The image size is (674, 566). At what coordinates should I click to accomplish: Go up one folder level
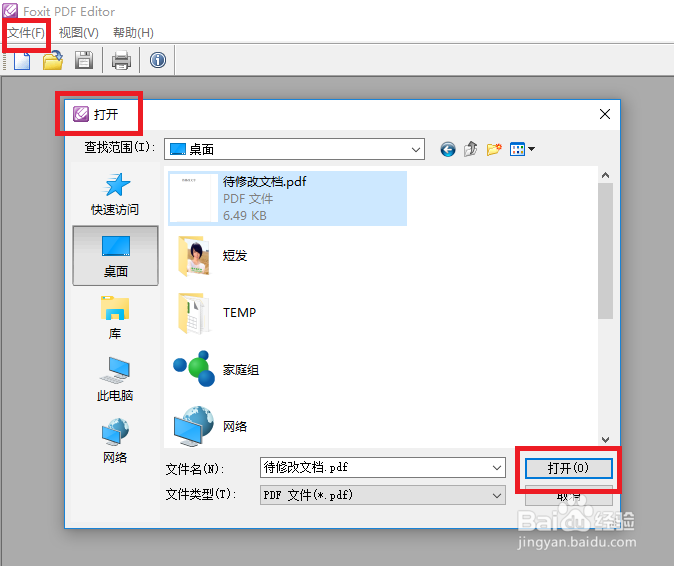[471, 149]
